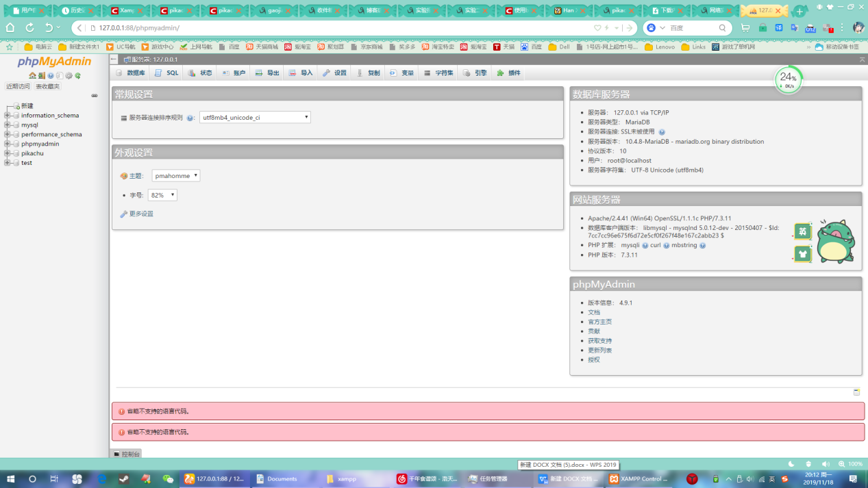
Task: Click the 电脑云 bookmark
Action: (38, 47)
